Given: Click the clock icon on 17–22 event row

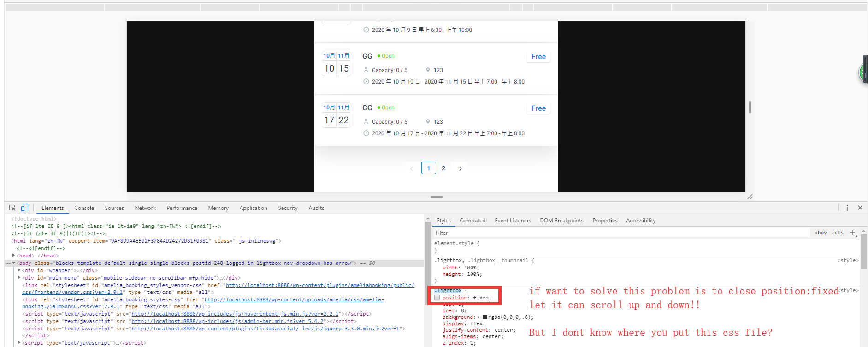Looking at the screenshot, I should point(366,133).
